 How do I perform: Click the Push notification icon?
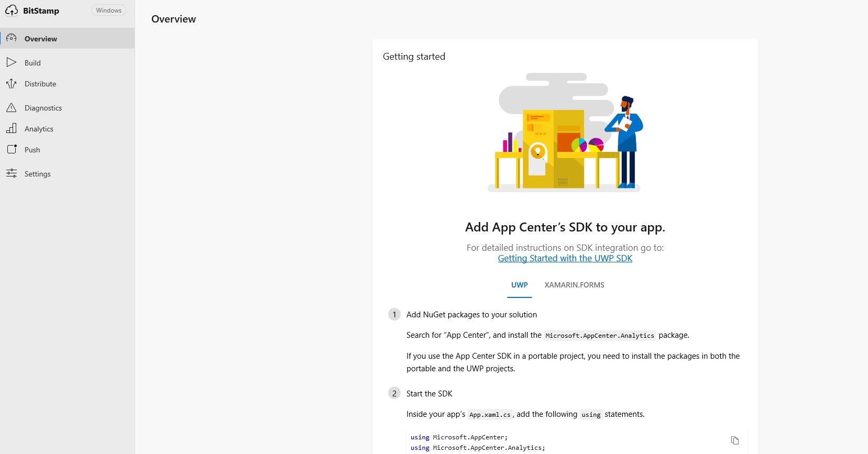[12, 149]
